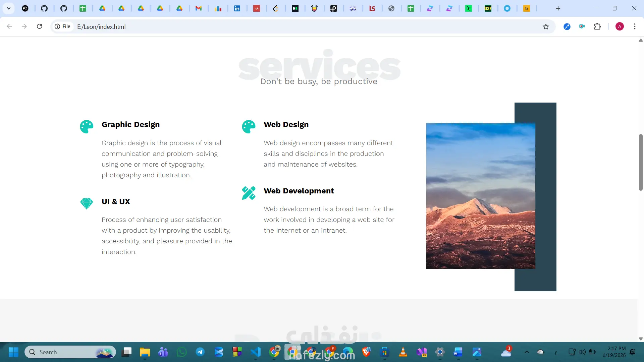Click the UI & UX diamond icon
Screen dimensions: 644x362
[87, 203]
